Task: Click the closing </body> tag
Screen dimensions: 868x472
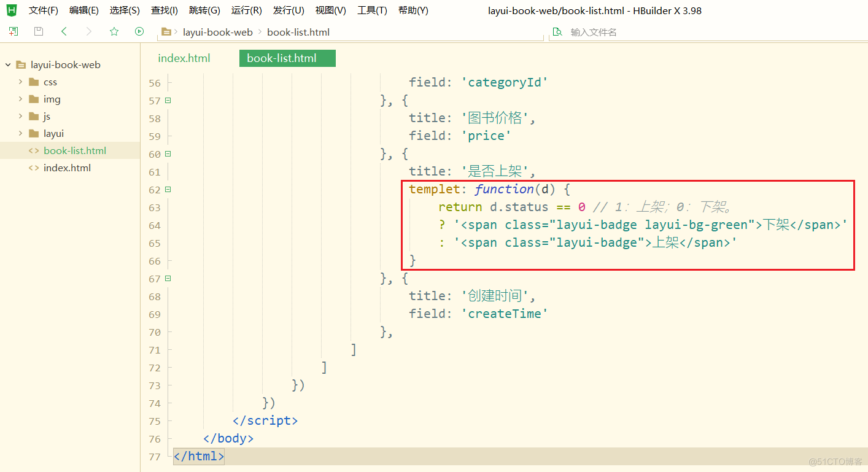Action: (228, 438)
